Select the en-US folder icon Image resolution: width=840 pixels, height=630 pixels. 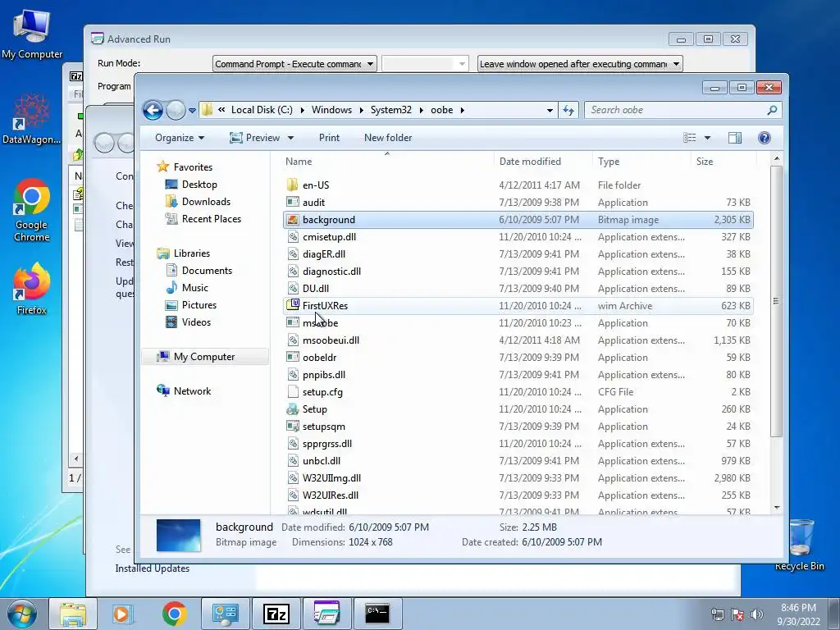293,185
